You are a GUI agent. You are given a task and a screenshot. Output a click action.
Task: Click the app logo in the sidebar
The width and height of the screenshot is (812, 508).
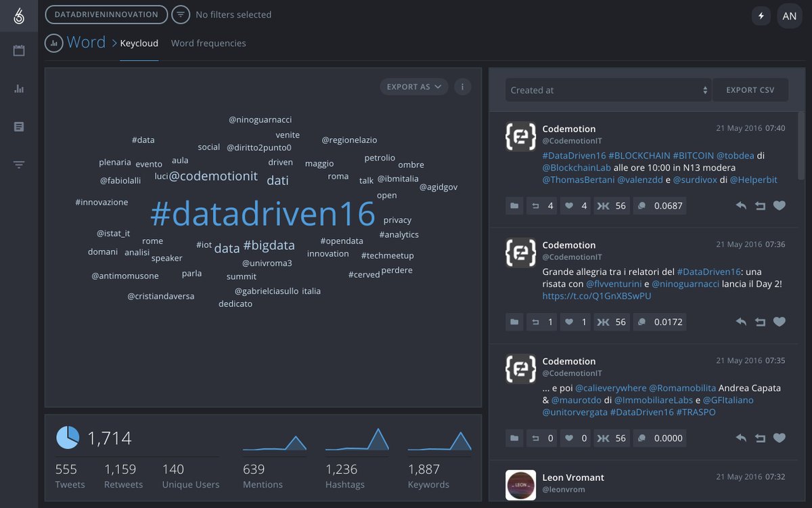[19, 15]
